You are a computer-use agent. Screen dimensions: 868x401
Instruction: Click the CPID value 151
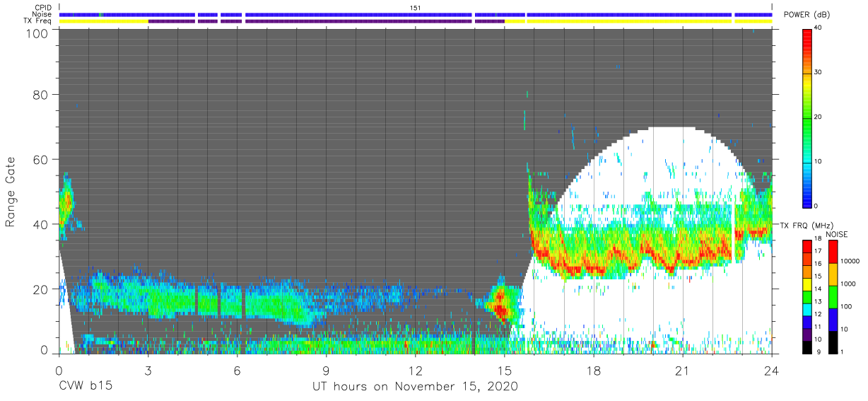pos(415,8)
